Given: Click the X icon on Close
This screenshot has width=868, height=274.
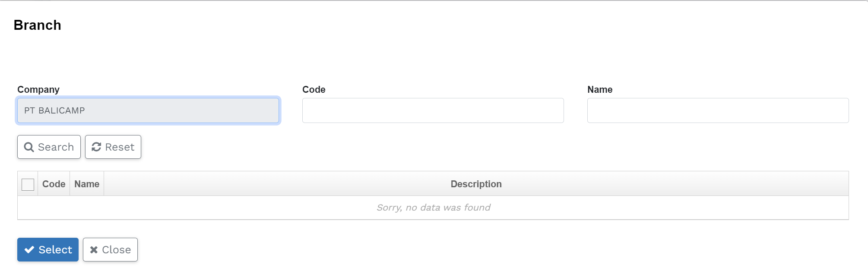Looking at the screenshot, I should pyautogui.click(x=94, y=250).
